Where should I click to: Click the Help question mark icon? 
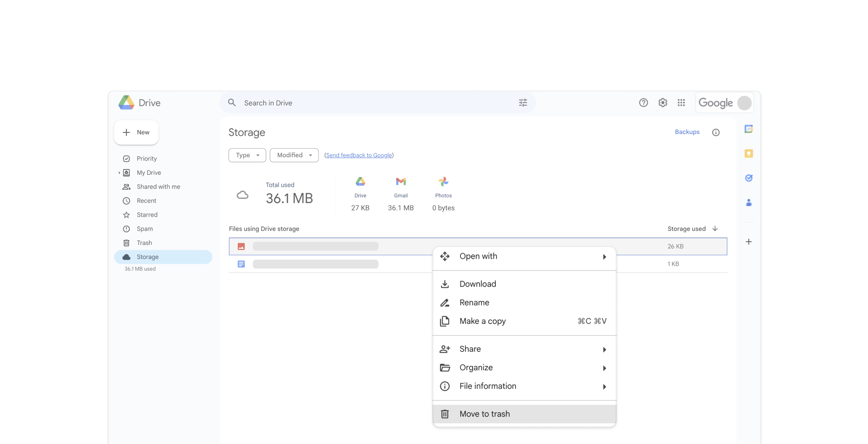point(643,103)
